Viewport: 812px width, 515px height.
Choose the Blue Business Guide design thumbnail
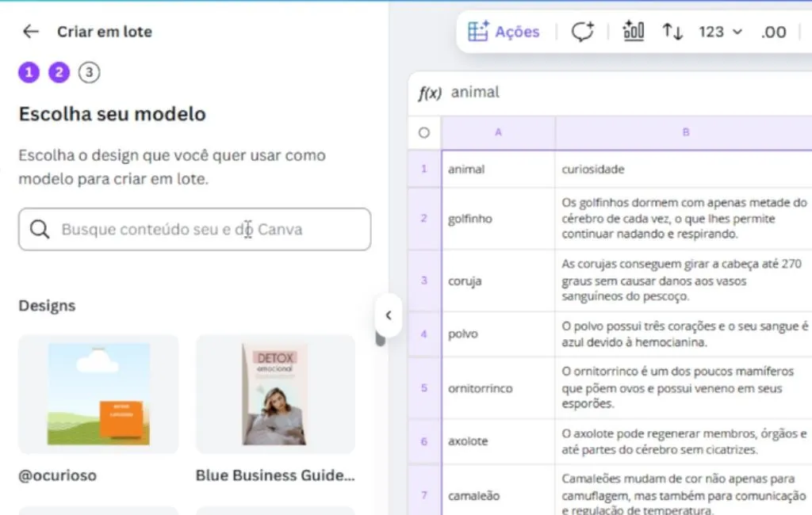click(275, 394)
